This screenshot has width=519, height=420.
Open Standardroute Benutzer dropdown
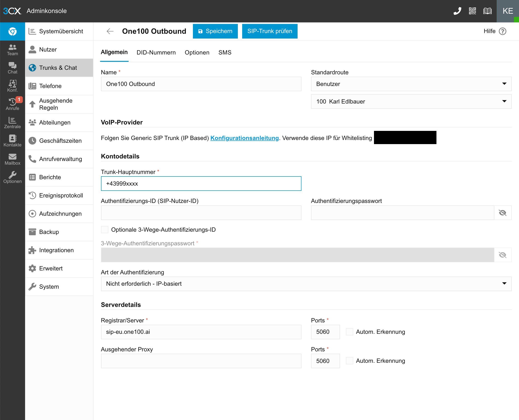coord(411,84)
